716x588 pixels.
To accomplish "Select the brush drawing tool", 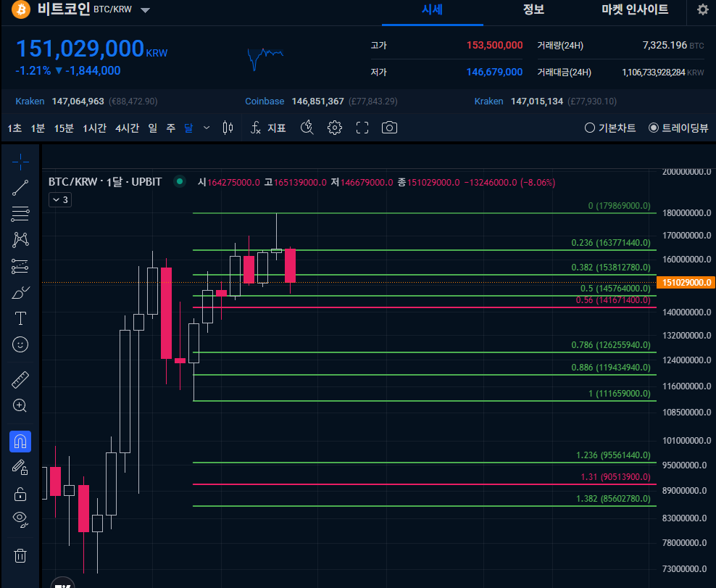I will tap(20, 292).
